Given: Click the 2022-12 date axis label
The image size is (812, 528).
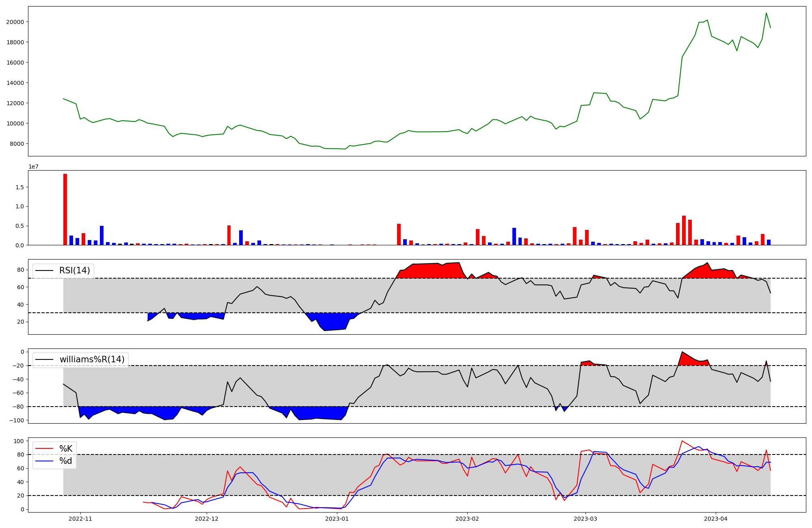Looking at the screenshot, I should pyautogui.click(x=207, y=519).
